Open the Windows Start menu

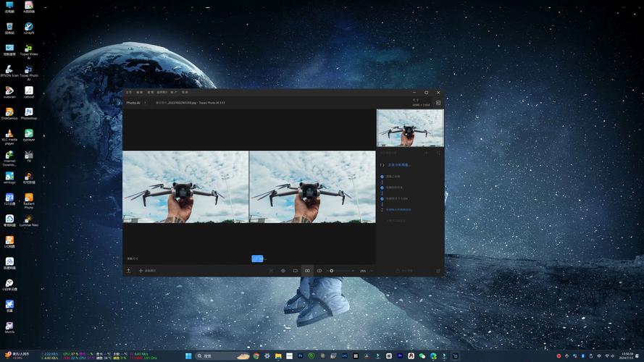[x=188, y=355]
